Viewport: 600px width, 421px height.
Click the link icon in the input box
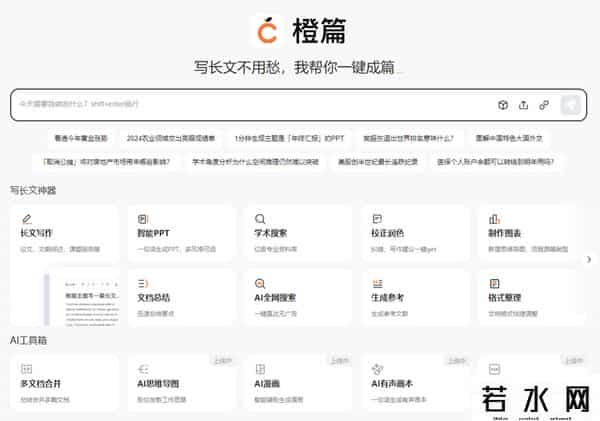[544, 105]
